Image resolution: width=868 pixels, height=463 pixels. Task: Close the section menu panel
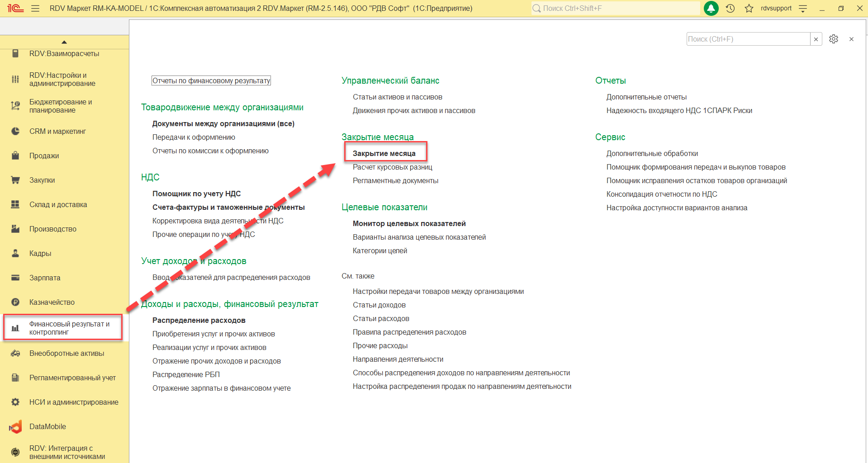[x=852, y=39]
